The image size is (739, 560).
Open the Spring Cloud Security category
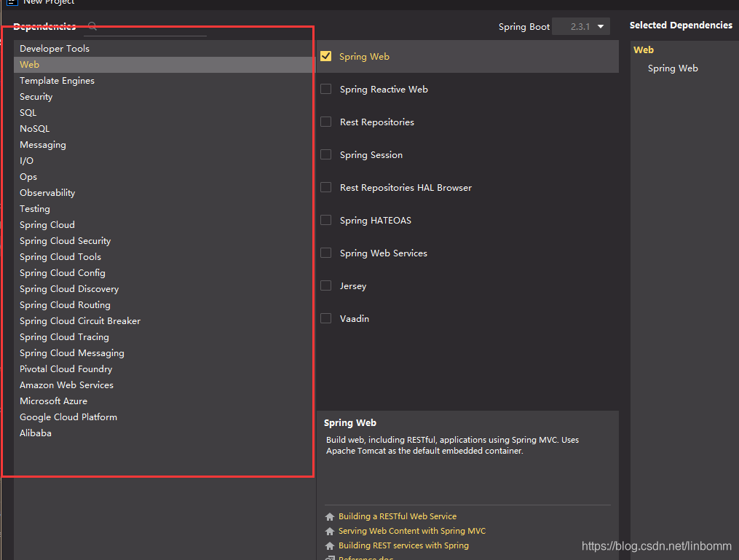click(164, 241)
